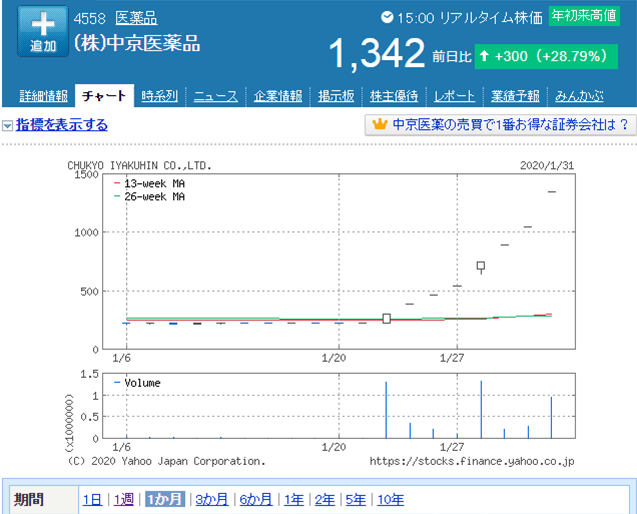The image size is (637, 514).
Task: Choose the 6か月 period
Action: tap(256, 499)
